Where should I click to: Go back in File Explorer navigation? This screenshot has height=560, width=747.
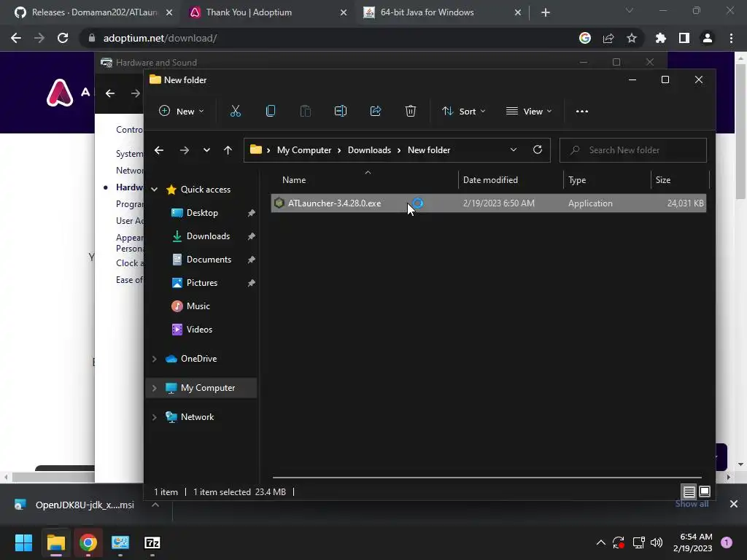[159, 150]
